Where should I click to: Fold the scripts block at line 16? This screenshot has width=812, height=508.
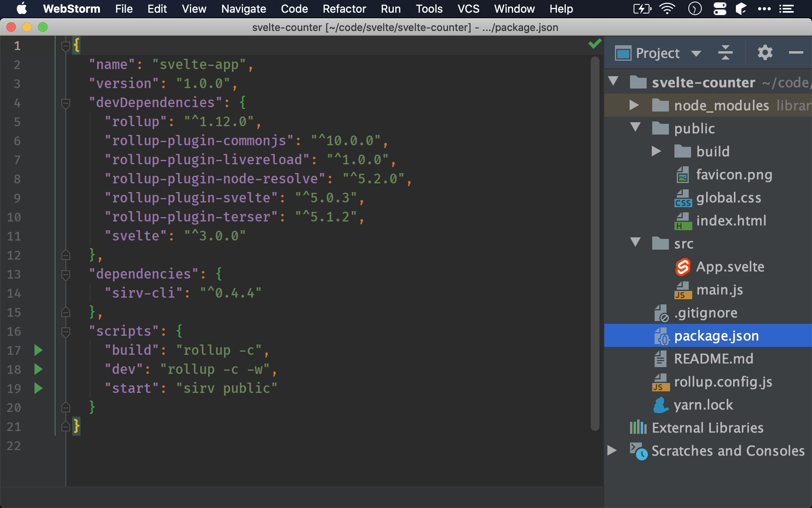click(x=66, y=332)
